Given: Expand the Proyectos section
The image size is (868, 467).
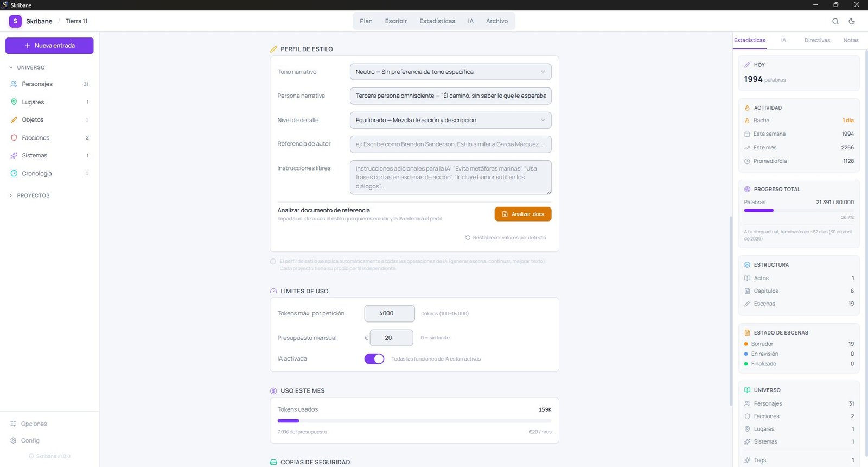Looking at the screenshot, I should [33, 195].
